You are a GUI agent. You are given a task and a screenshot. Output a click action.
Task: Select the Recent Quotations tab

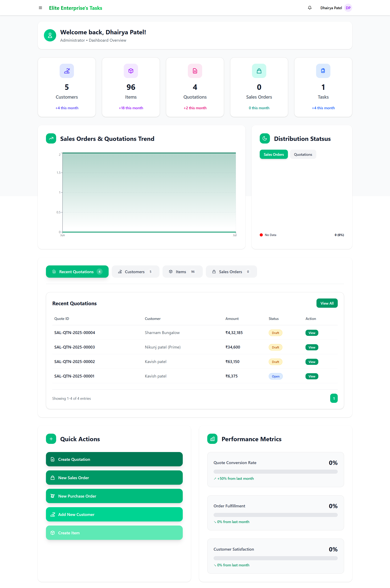[77, 272]
